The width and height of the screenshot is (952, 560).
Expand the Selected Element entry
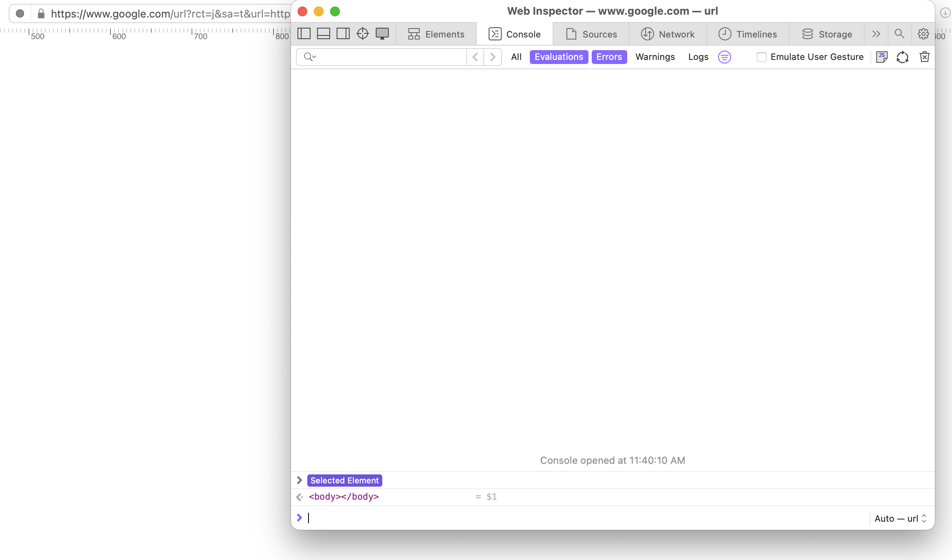click(x=300, y=480)
